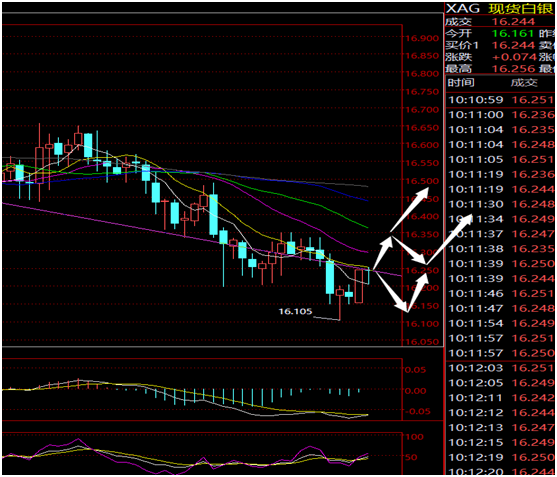Click the 成交 value 16.244 in the quote summary
Image resolution: width=557 pixels, height=477 pixels.
coord(513,22)
